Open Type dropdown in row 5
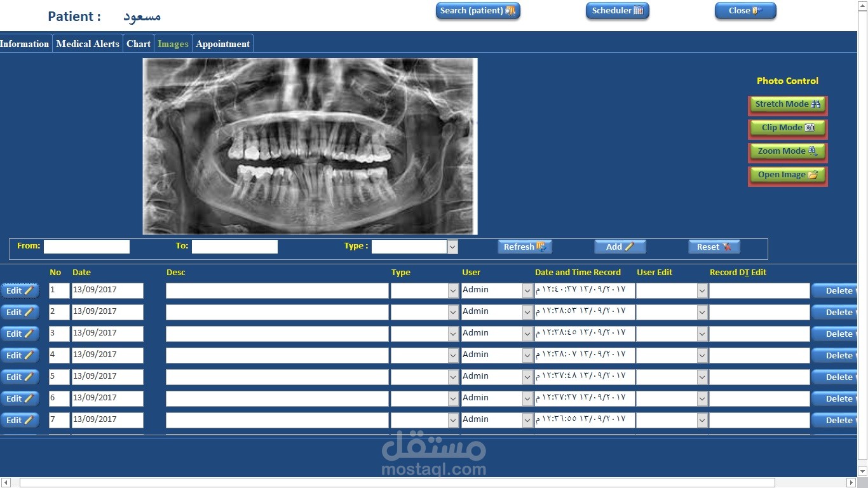868x488 pixels. point(453,377)
